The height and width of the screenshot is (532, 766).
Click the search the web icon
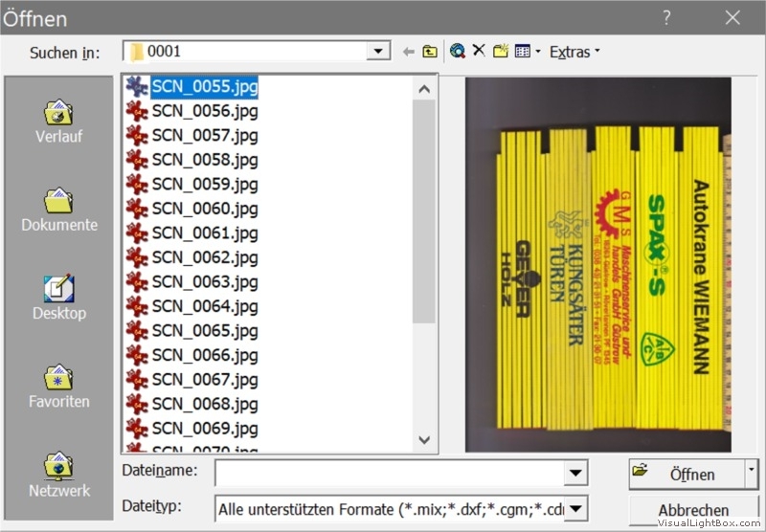(x=458, y=51)
